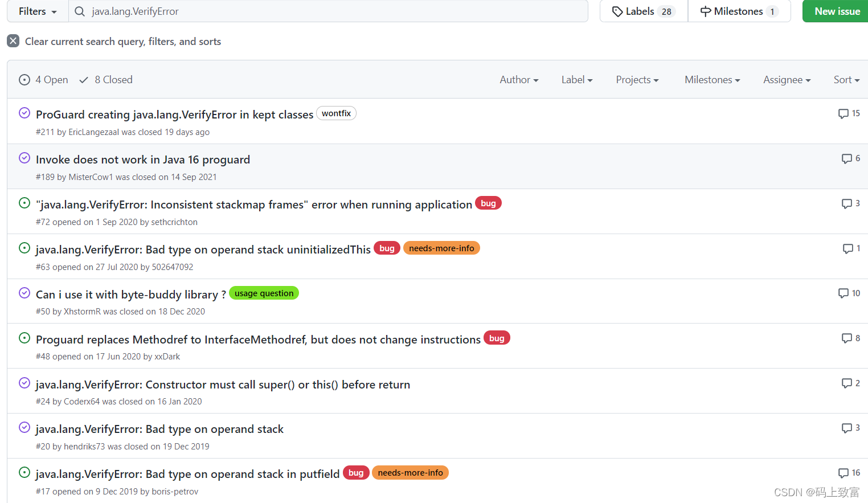Open issue Constructor must call super() or this()
The height and width of the screenshot is (503, 868).
[x=223, y=385]
